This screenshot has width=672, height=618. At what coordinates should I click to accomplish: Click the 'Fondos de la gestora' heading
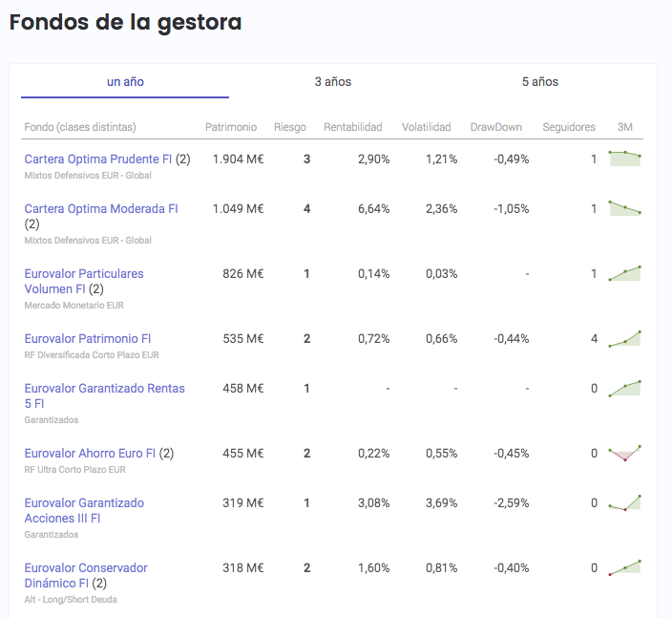point(126,22)
